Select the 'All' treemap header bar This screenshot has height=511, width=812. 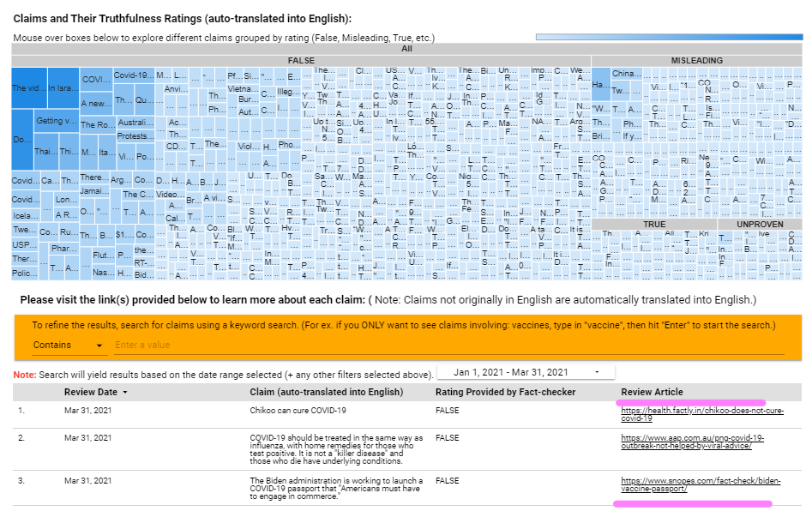[407, 50]
